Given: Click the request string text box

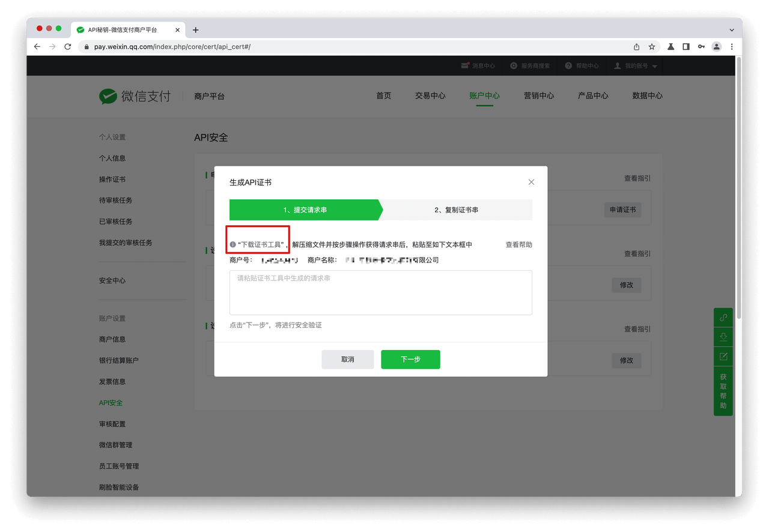Looking at the screenshot, I should tap(380, 292).
